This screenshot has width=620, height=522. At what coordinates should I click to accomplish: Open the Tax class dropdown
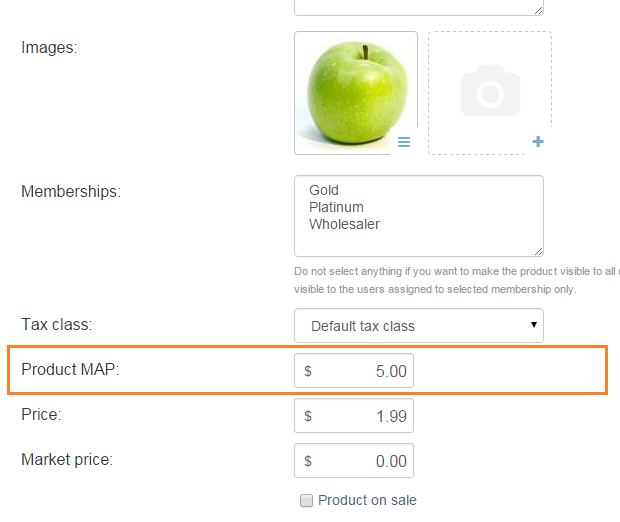[x=419, y=325]
